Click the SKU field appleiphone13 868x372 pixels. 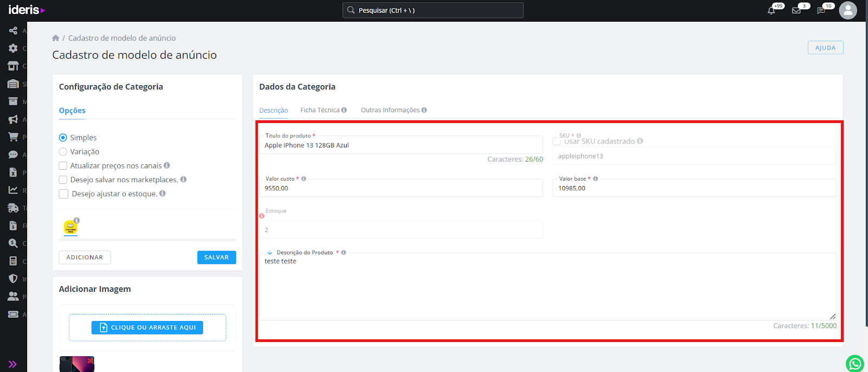coord(694,156)
